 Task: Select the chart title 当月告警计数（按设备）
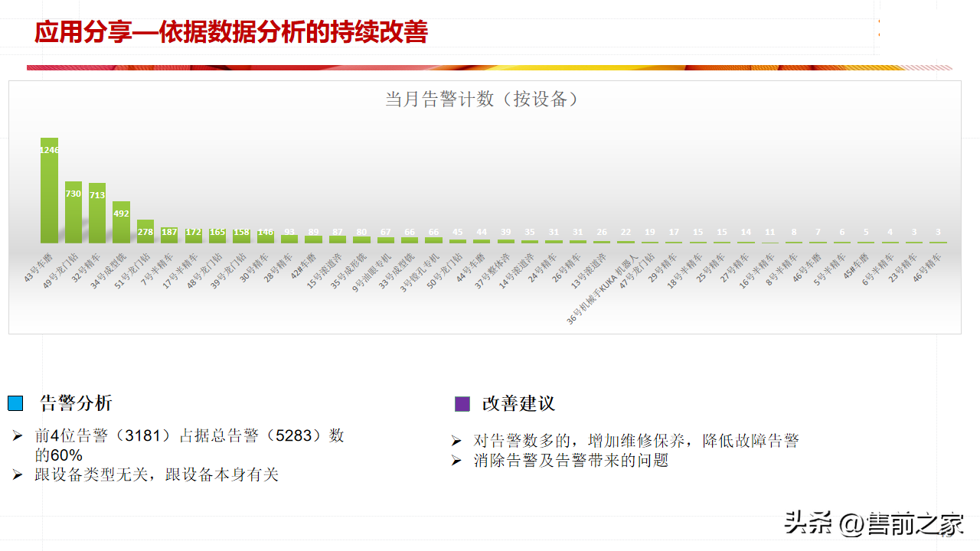482,99
